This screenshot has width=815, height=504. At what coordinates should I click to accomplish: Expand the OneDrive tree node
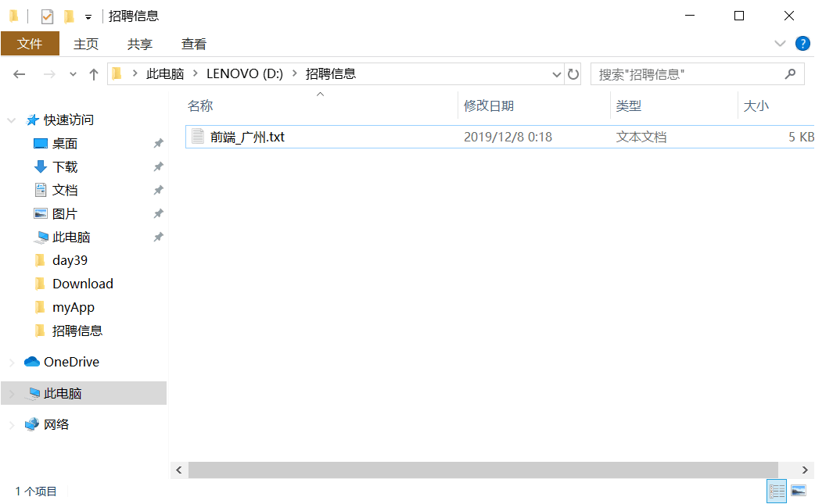(x=12, y=363)
